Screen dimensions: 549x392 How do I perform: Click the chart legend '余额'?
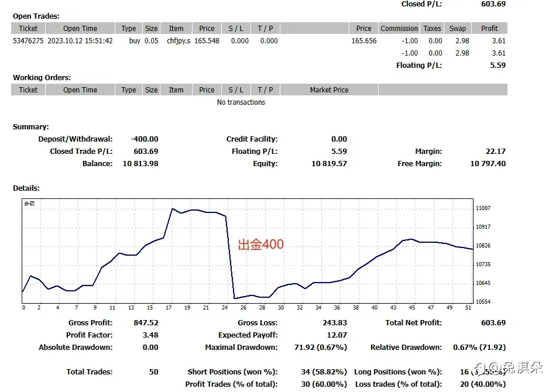point(29,204)
